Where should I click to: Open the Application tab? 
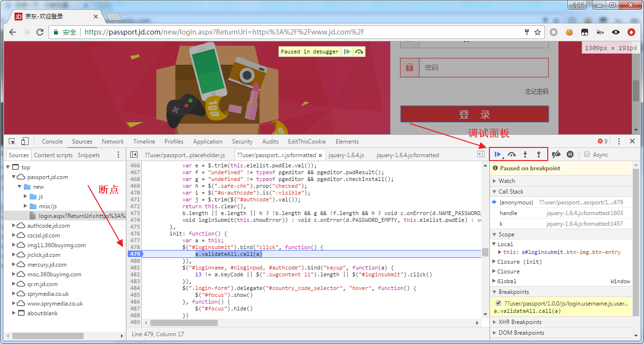pyautogui.click(x=208, y=142)
